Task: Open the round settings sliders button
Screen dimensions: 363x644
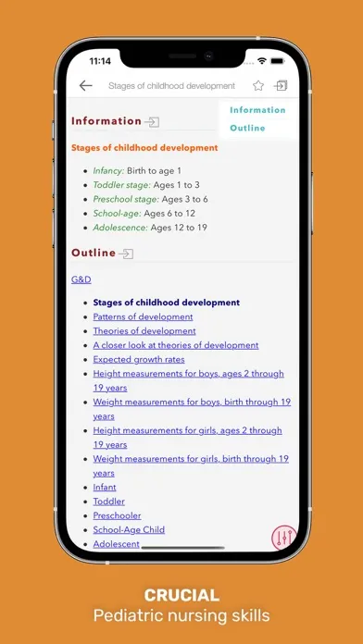Action: click(283, 538)
